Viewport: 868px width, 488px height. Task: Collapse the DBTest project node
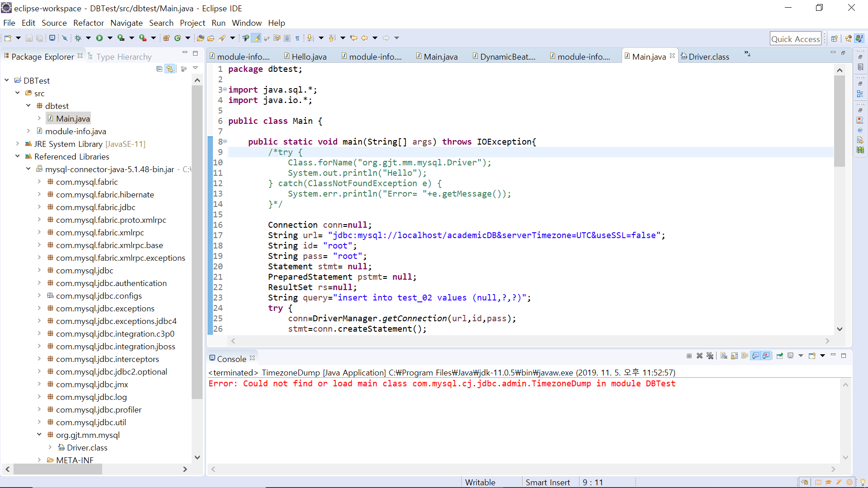(x=7, y=80)
